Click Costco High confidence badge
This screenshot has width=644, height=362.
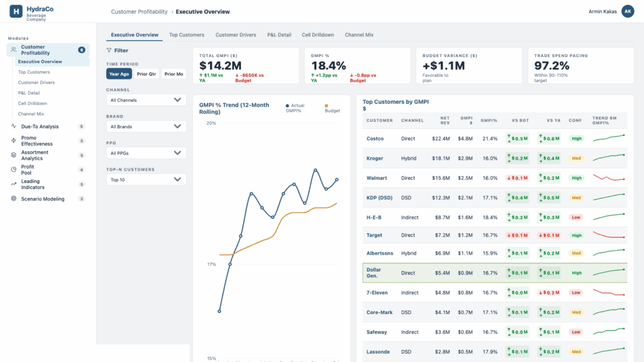pos(576,138)
